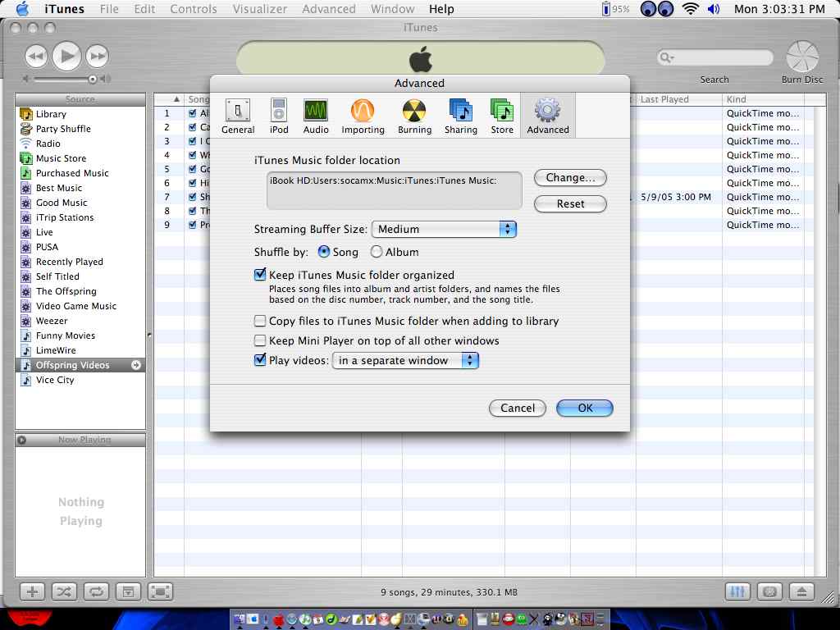Click the Last Played column header

tap(678, 99)
